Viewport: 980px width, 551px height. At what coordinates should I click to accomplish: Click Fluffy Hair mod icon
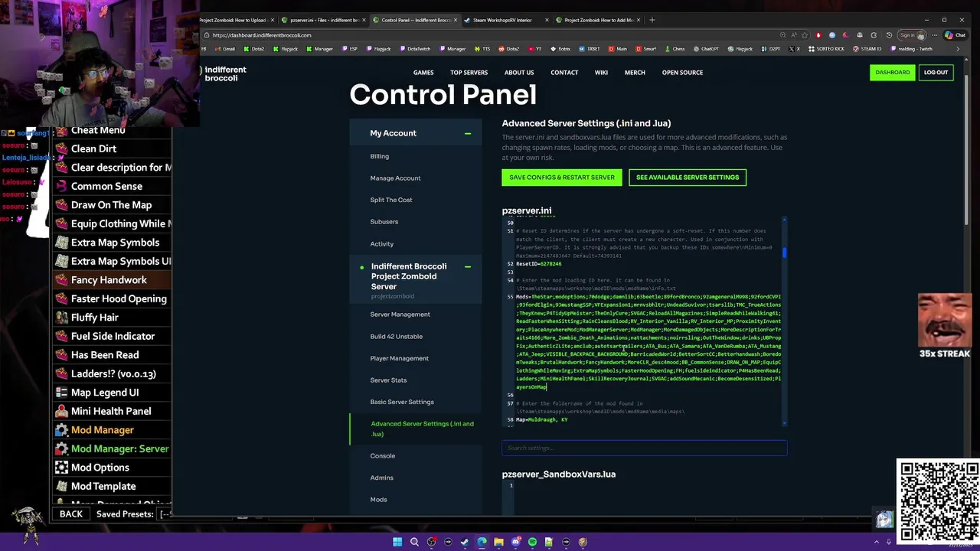[x=61, y=318]
